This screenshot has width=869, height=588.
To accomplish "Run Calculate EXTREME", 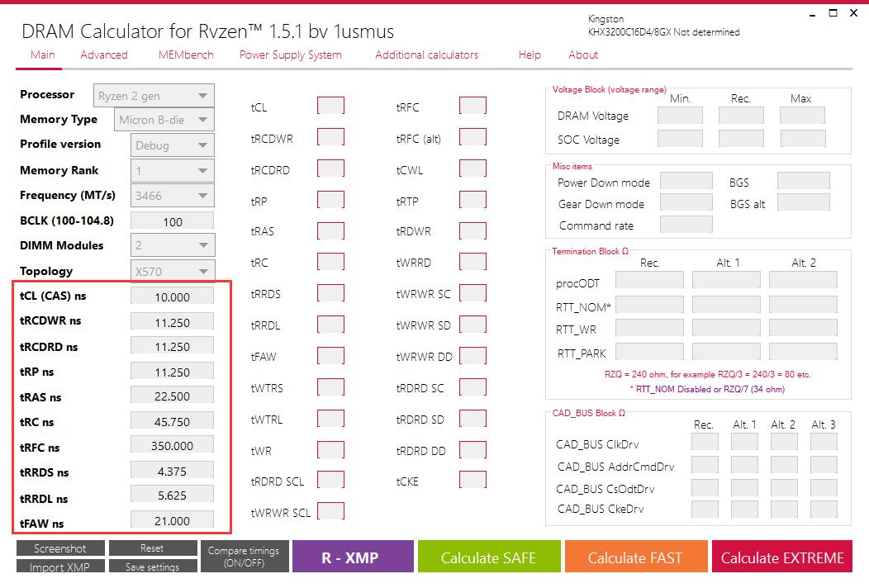I will (782, 557).
